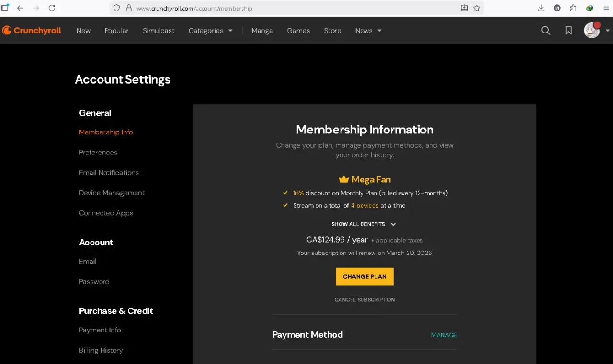Open account menu arrow beside avatar
This screenshot has height=364, width=613.
pos(608,31)
